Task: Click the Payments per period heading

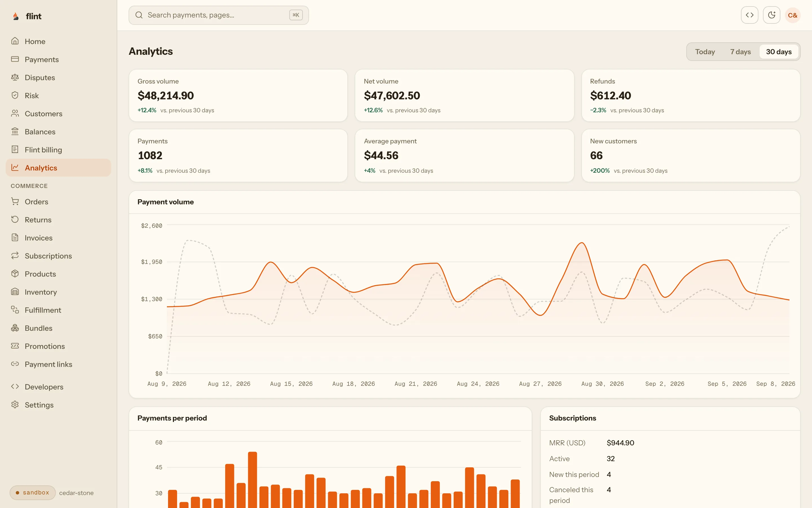Action: (172, 418)
